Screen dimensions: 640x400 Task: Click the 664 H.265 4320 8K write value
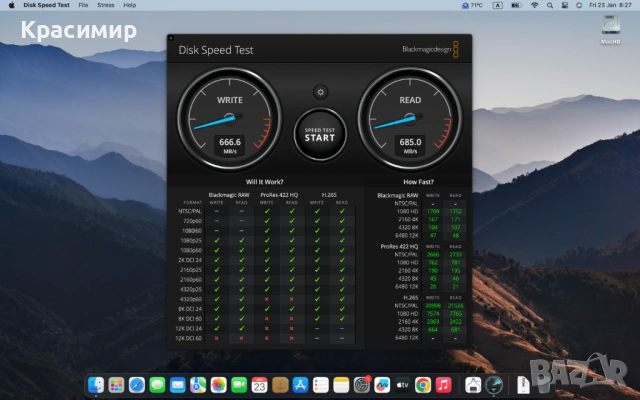(x=433, y=330)
